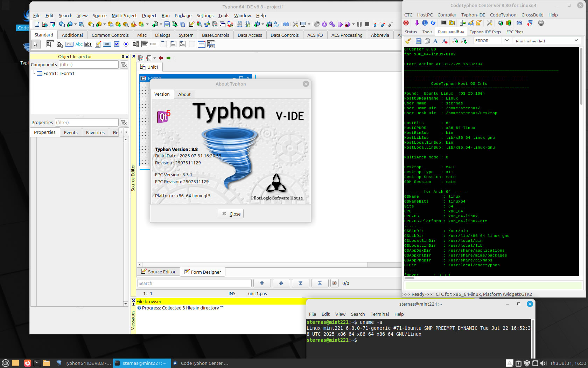The height and width of the screenshot is (368, 588).
Task: Open the MultiProject menu
Action: coord(124,15)
